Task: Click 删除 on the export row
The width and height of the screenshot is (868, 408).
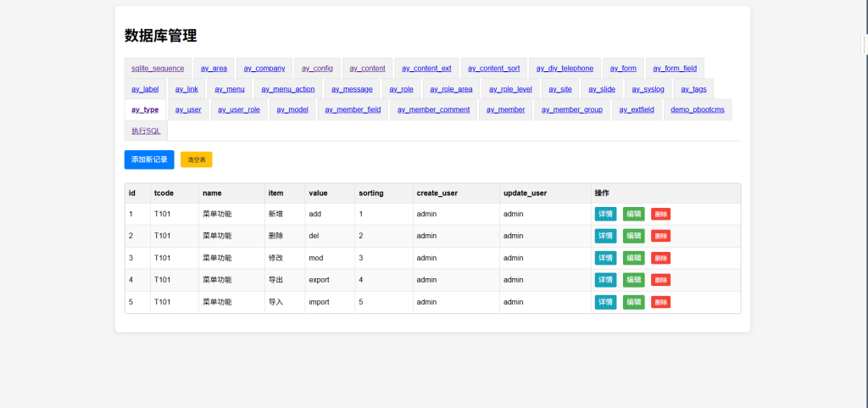Action: 660,280
